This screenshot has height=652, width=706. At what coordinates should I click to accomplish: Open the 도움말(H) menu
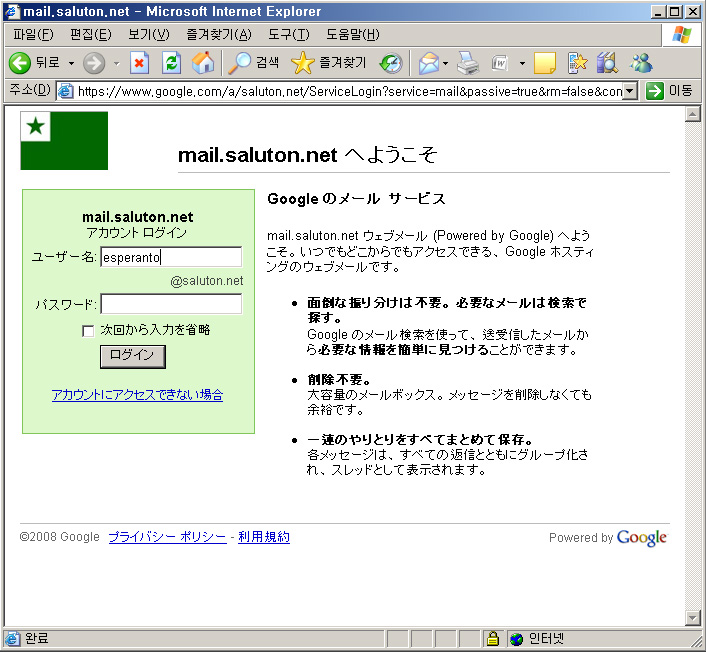[x=353, y=35]
